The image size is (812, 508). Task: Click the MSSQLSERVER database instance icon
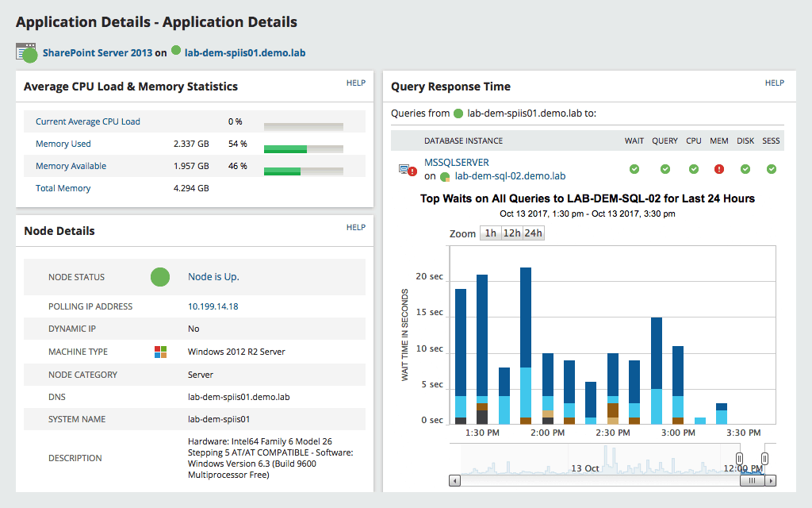pos(408,170)
